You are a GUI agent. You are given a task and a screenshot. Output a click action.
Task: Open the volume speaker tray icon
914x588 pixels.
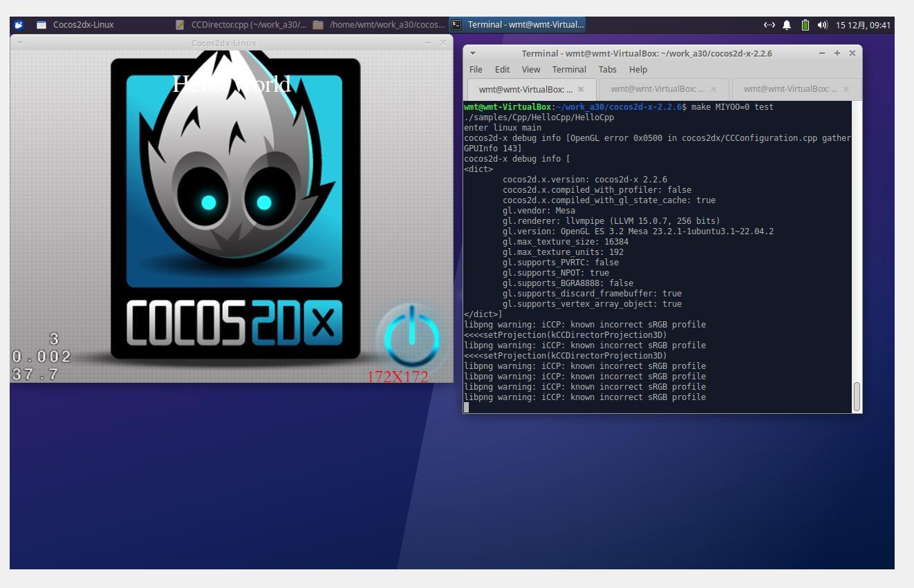(822, 25)
